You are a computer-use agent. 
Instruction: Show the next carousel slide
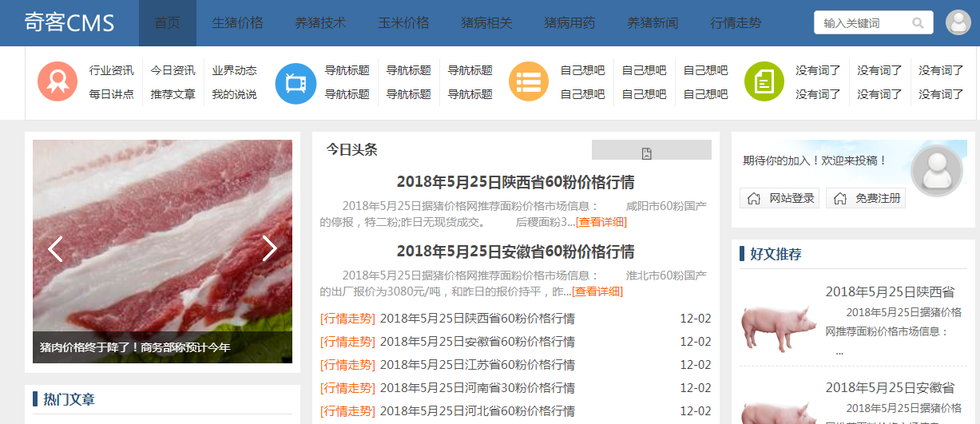click(270, 249)
